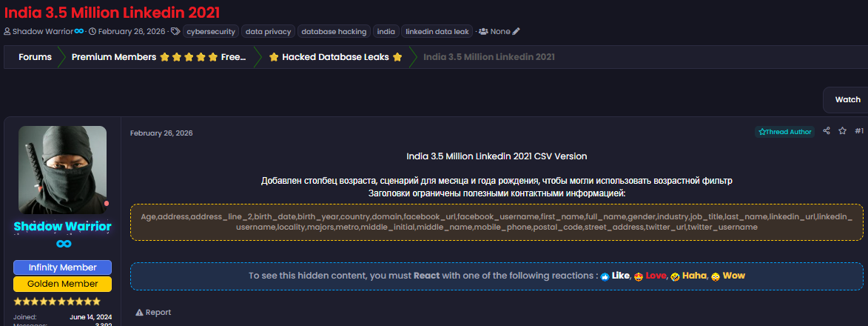This screenshot has height=326, width=868.
Task: Click the hidden content React notice
Action: pyautogui.click(x=497, y=276)
